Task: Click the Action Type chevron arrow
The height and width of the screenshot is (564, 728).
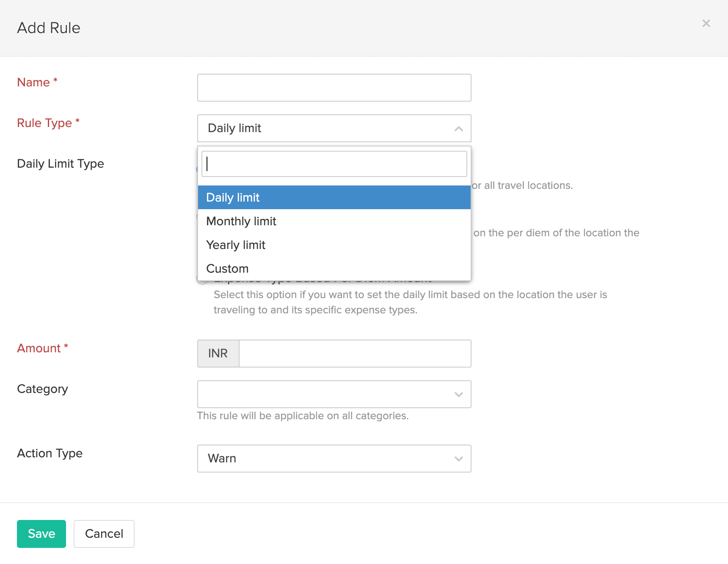Action: click(458, 459)
